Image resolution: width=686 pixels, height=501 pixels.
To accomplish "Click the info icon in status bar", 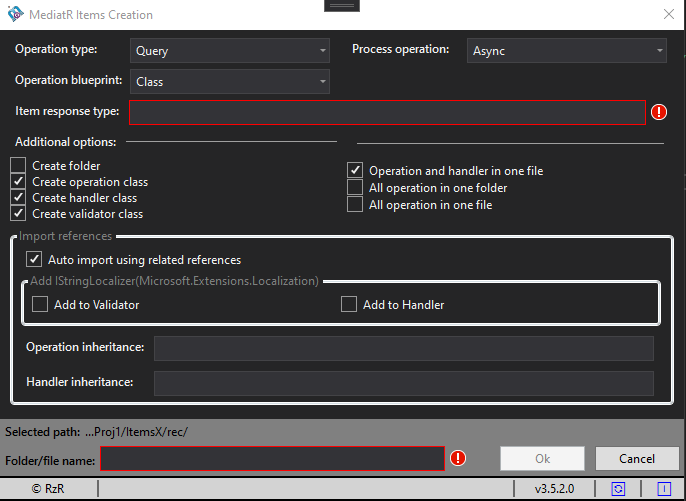I will [664, 488].
